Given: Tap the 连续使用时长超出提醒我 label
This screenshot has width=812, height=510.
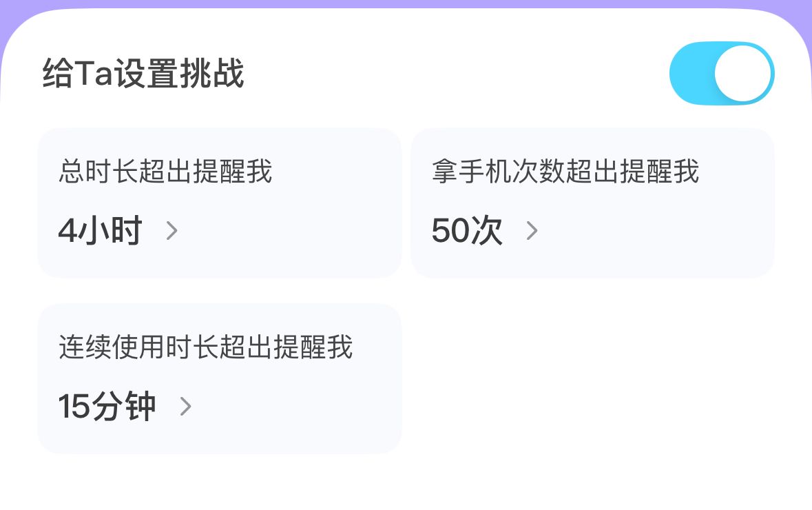Looking at the screenshot, I should 205,347.
